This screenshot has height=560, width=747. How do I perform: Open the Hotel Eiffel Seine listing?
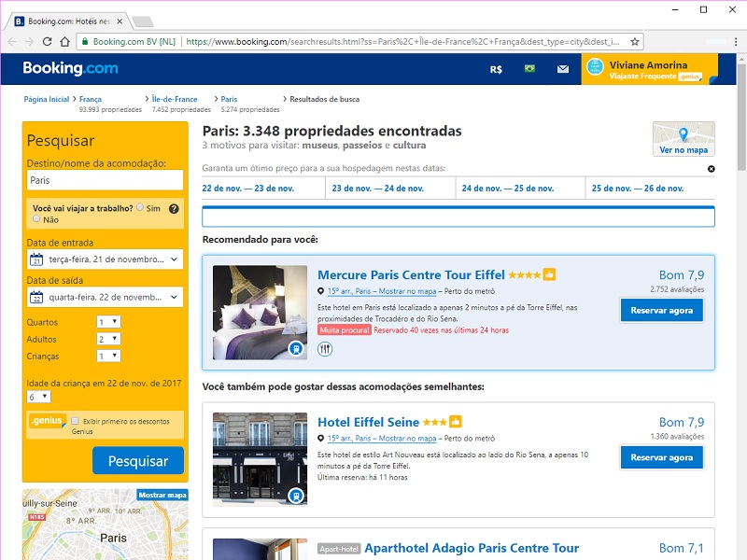pyautogui.click(x=368, y=423)
